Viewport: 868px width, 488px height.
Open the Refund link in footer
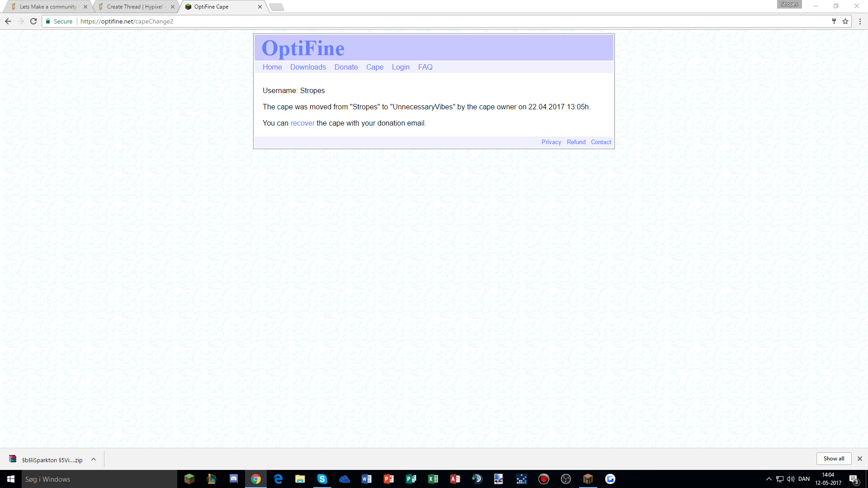tap(576, 142)
